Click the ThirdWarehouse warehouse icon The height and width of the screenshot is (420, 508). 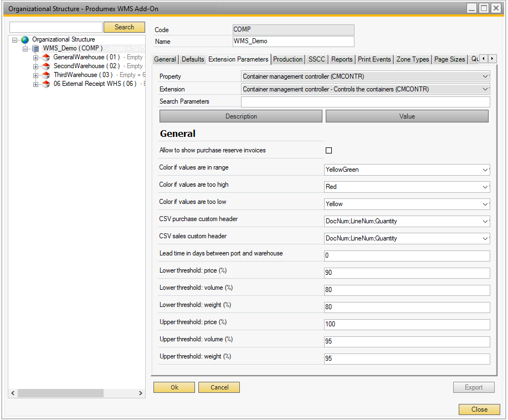click(46, 75)
